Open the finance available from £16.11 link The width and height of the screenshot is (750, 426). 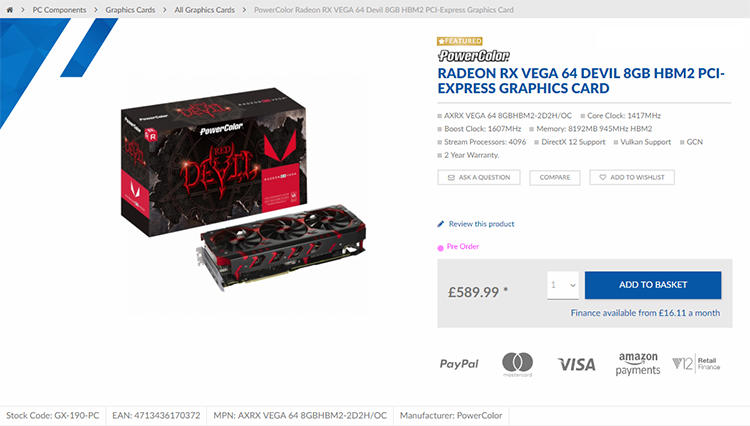click(x=645, y=313)
